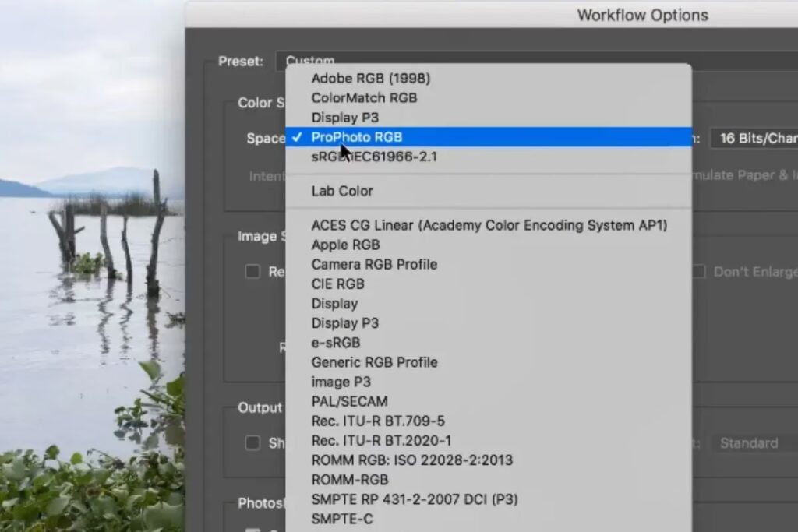
Task: Select the checked ProPhoto RGB option
Action: pos(356,137)
